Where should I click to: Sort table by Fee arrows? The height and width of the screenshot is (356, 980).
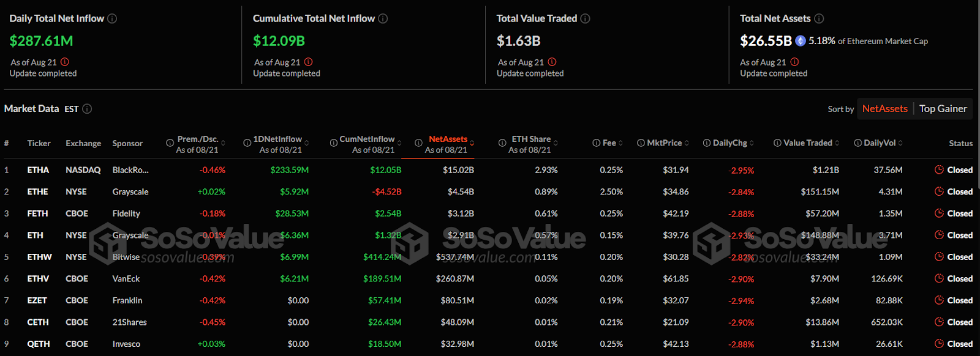(620, 143)
